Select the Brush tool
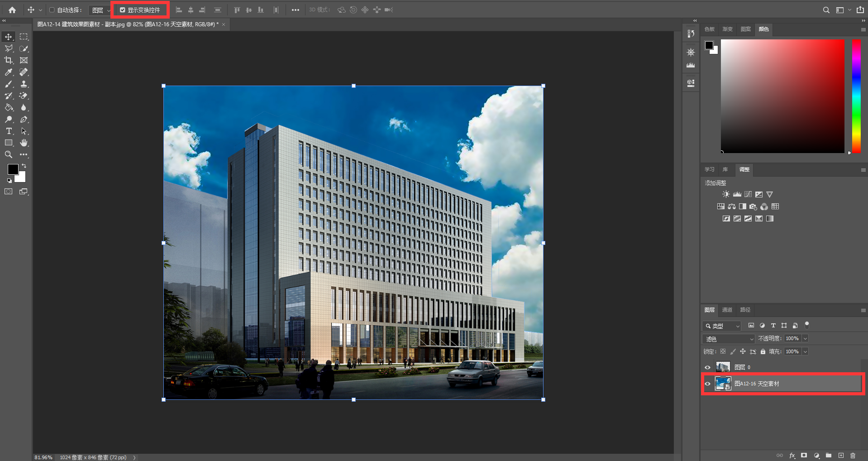Screen dimensions: 868x461 9,84
